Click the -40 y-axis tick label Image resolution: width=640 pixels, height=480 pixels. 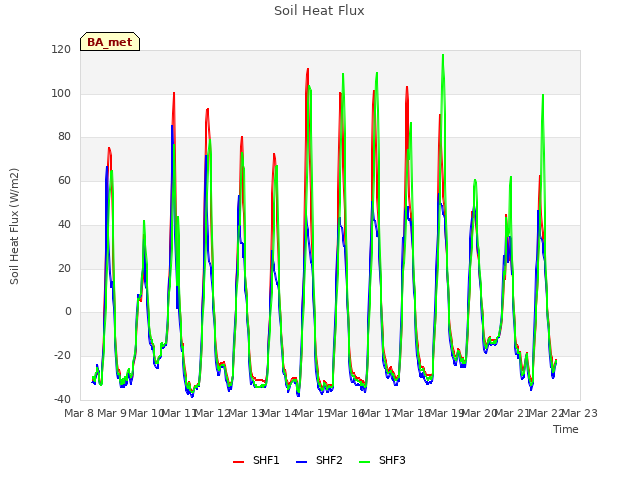(x=62, y=400)
